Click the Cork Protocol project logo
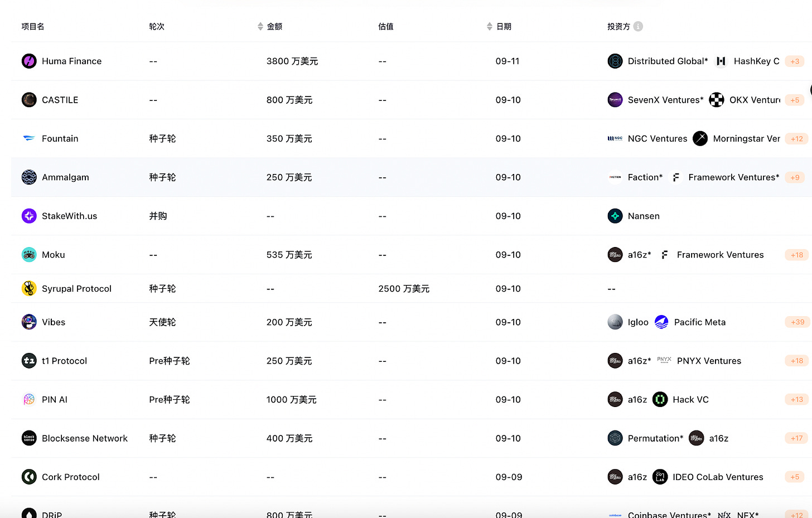Image resolution: width=812 pixels, height=518 pixels. (x=29, y=477)
